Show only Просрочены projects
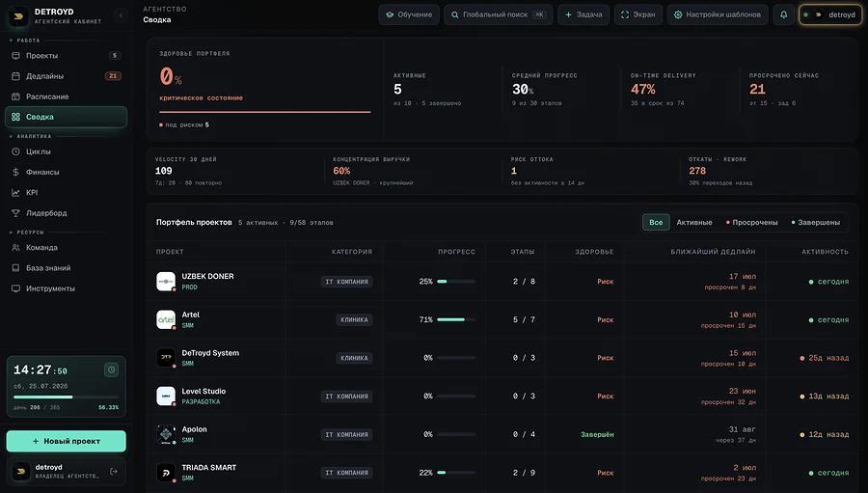 click(751, 222)
